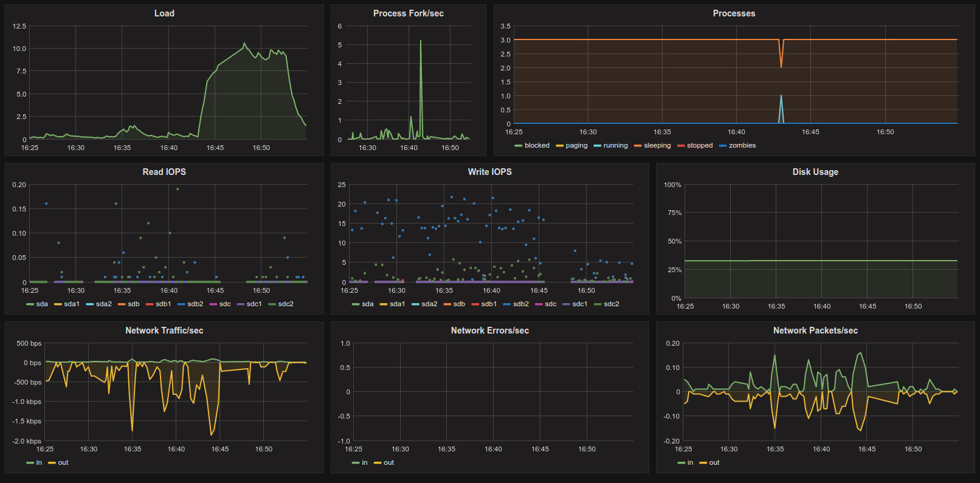Toggle sda series in Write IOPS legend
The image size is (980, 483).
363,304
